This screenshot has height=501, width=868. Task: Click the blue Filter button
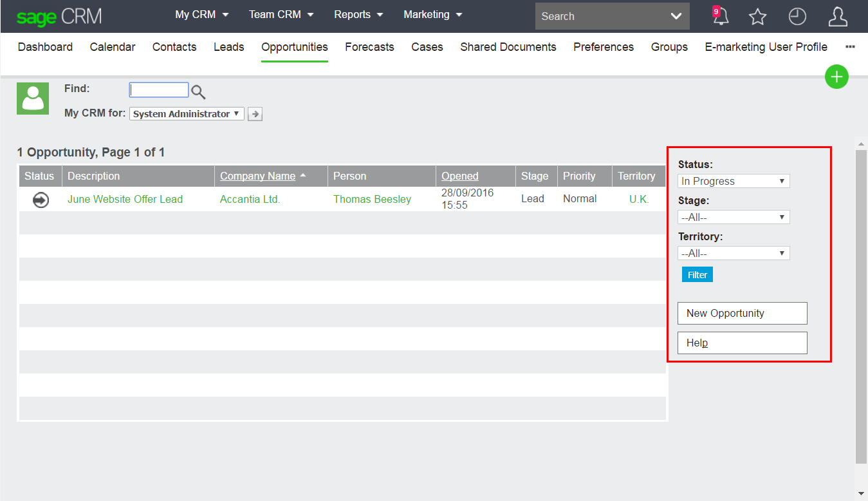tap(697, 275)
